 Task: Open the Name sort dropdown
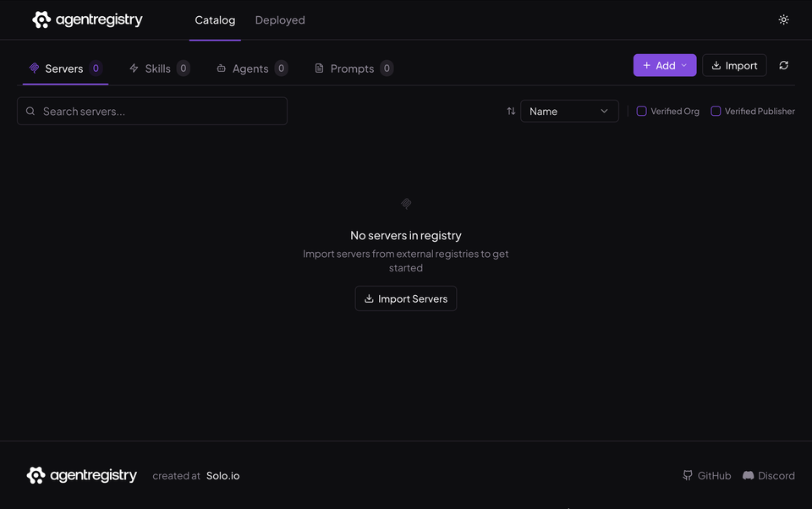point(569,111)
